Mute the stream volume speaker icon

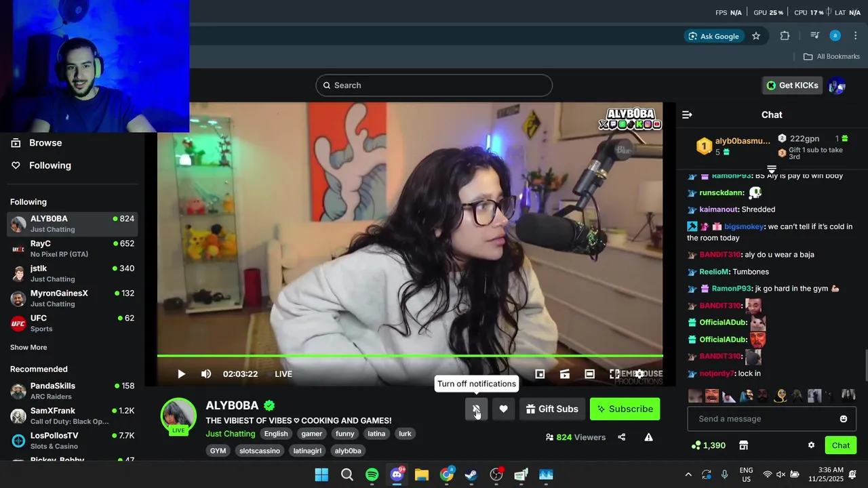(206, 374)
